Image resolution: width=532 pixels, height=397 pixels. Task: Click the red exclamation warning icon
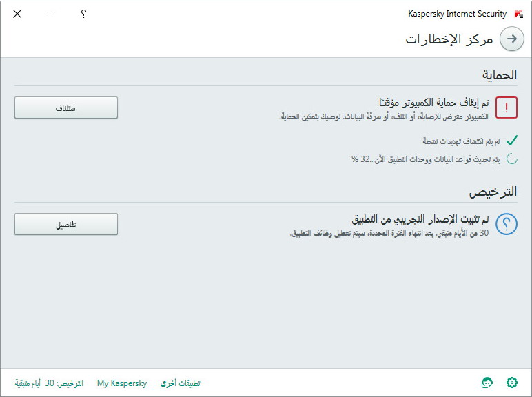pos(507,108)
